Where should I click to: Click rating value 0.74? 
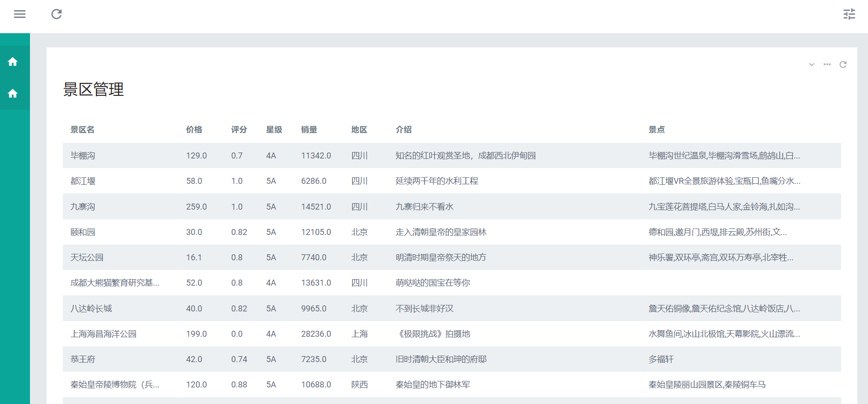coord(239,359)
